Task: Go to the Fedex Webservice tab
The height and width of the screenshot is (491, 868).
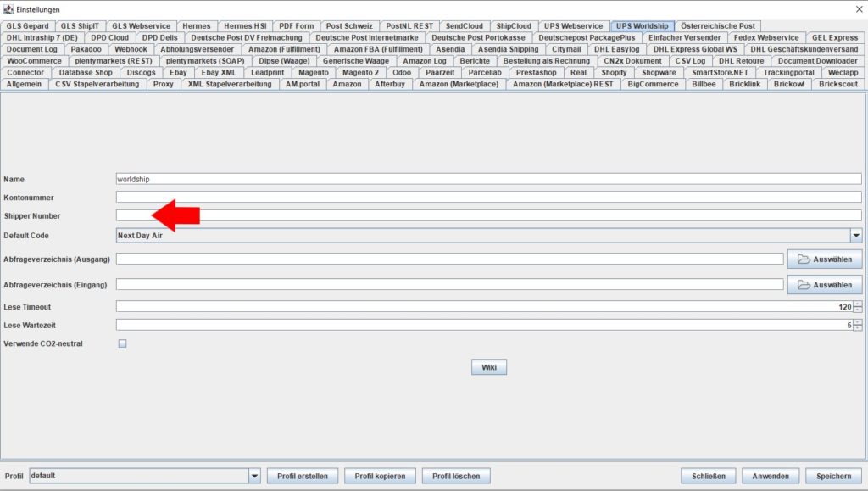Action: coord(766,37)
